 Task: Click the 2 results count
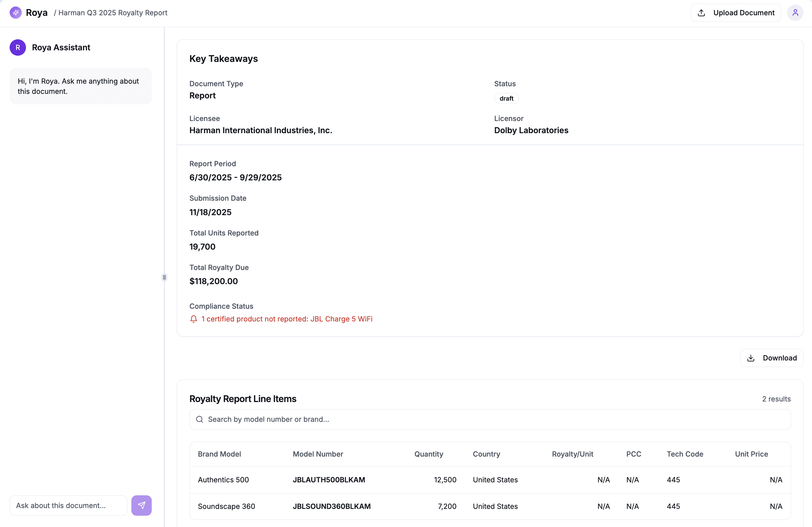(x=776, y=399)
